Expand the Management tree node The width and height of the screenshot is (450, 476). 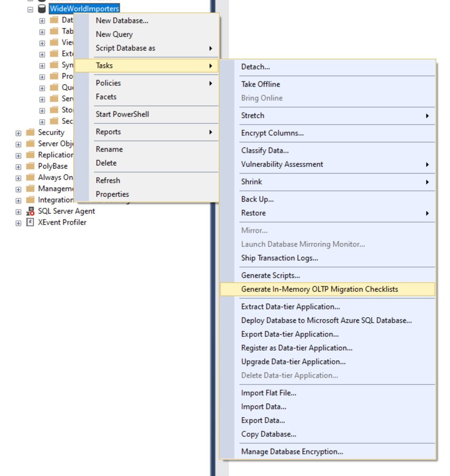(x=18, y=189)
